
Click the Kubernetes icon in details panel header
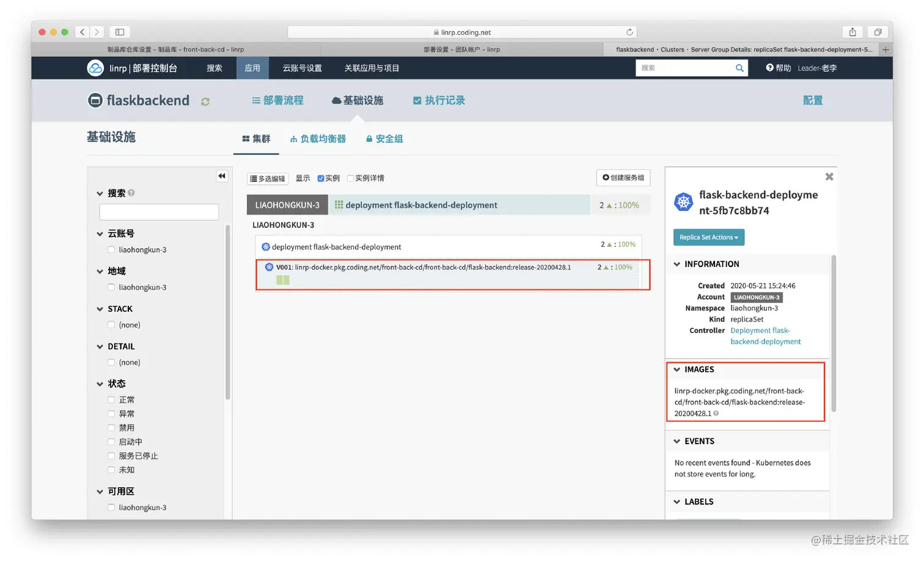[x=683, y=202]
